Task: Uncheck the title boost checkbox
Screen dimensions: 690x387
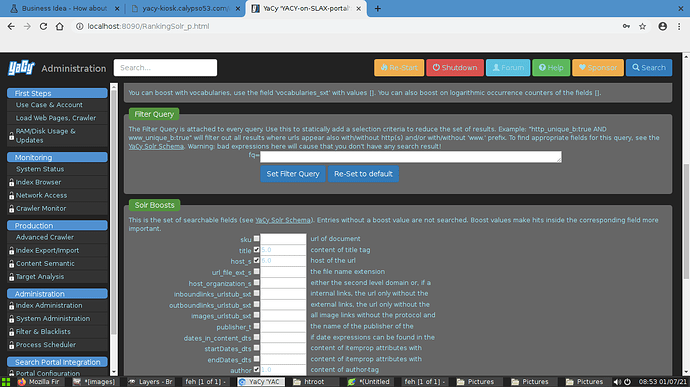Action: click(257, 250)
